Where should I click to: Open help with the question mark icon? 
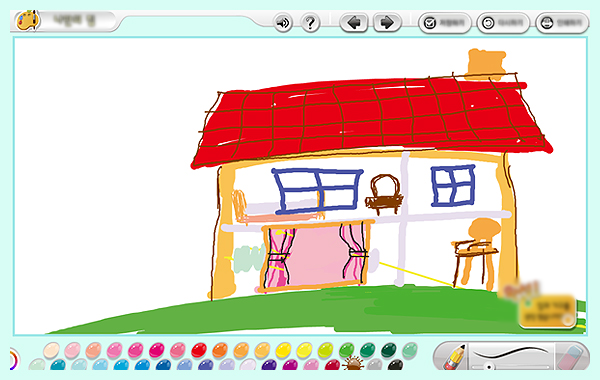[x=310, y=23]
